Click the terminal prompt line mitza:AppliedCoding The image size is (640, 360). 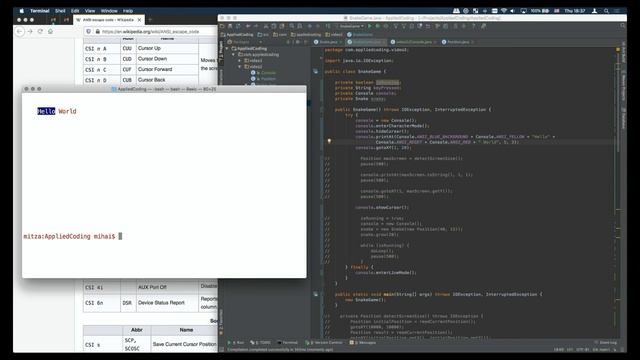(x=69, y=236)
